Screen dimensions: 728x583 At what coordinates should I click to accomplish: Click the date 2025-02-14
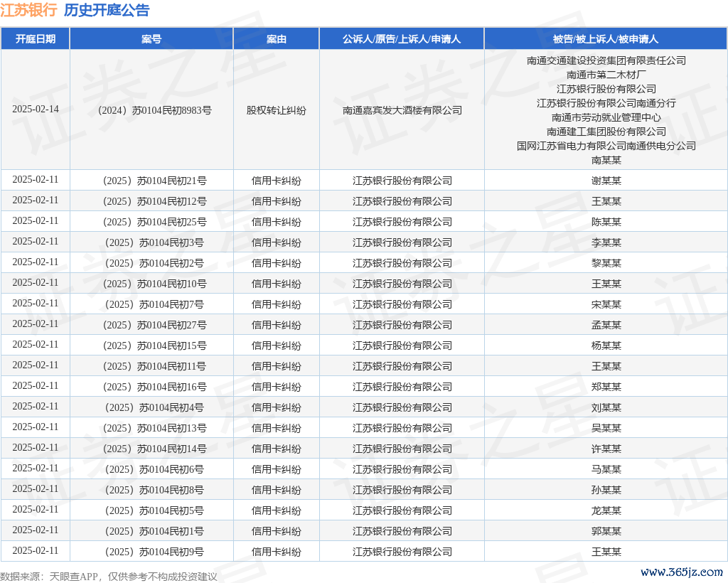(x=36, y=109)
